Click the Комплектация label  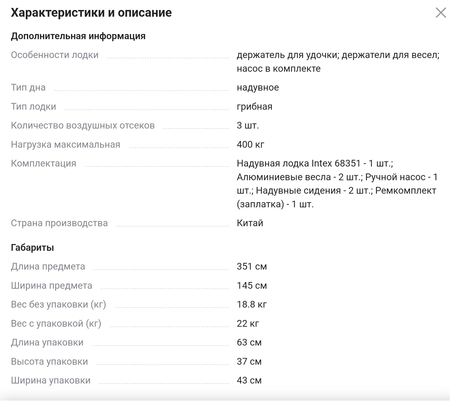(x=44, y=164)
